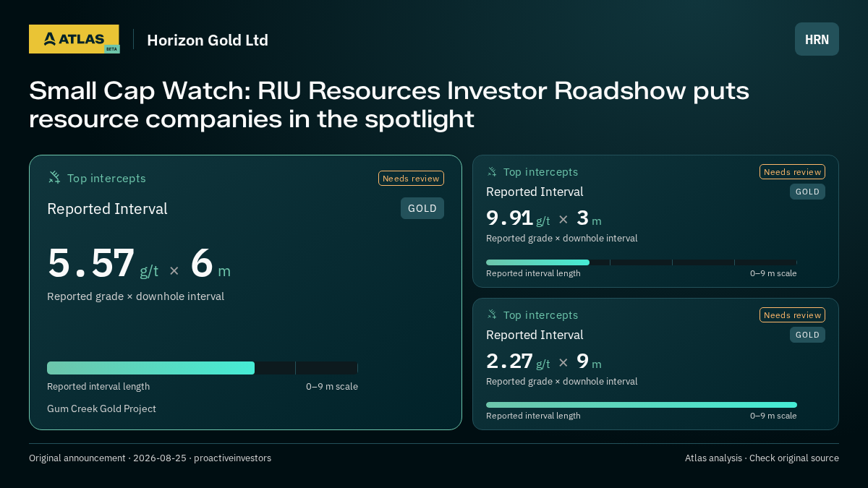Click the drill icon in the 9.91 g/t card
This screenshot has height=488, width=868.
(x=492, y=171)
